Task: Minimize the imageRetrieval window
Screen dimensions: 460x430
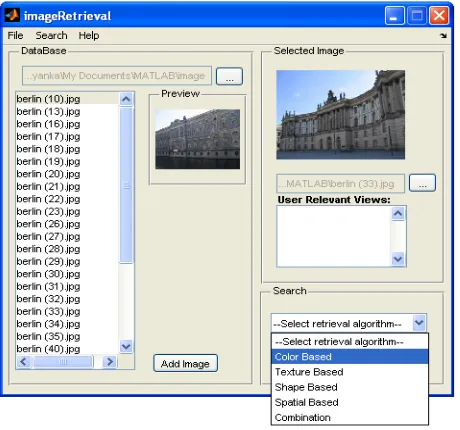Action: point(395,15)
